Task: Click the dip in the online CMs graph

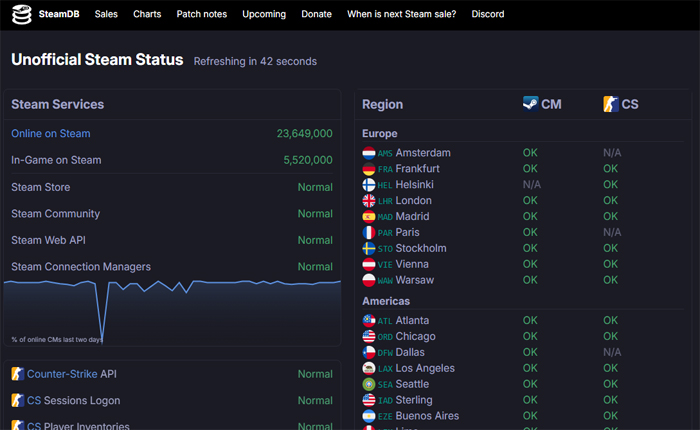Action: (x=102, y=335)
